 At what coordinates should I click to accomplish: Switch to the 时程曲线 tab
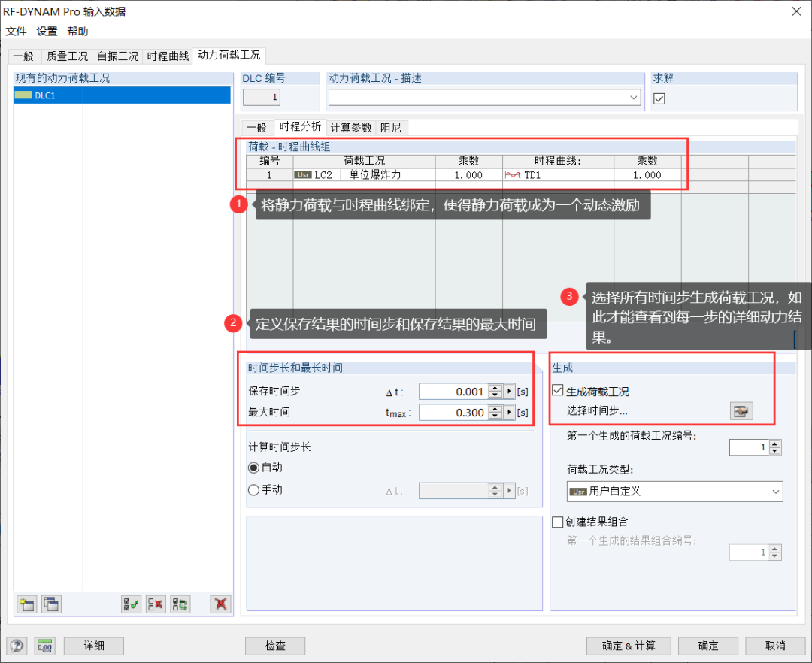[168, 56]
